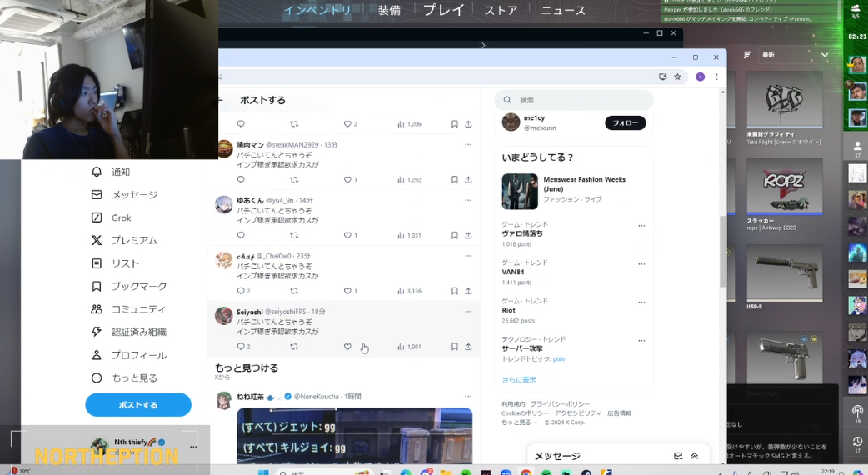The image size is (868, 475).
Task: Switch to the インベントリ tab in CS2
Action: 317,10
